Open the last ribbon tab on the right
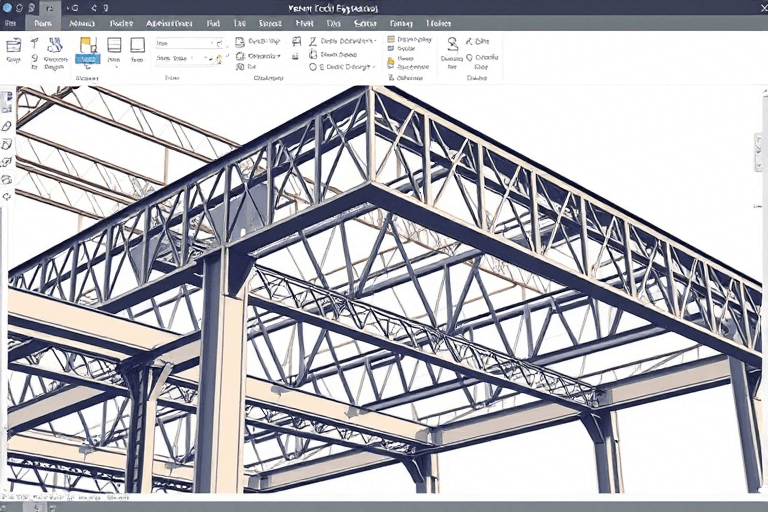Image resolution: width=768 pixels, height=512 pixels. point(438,22)
